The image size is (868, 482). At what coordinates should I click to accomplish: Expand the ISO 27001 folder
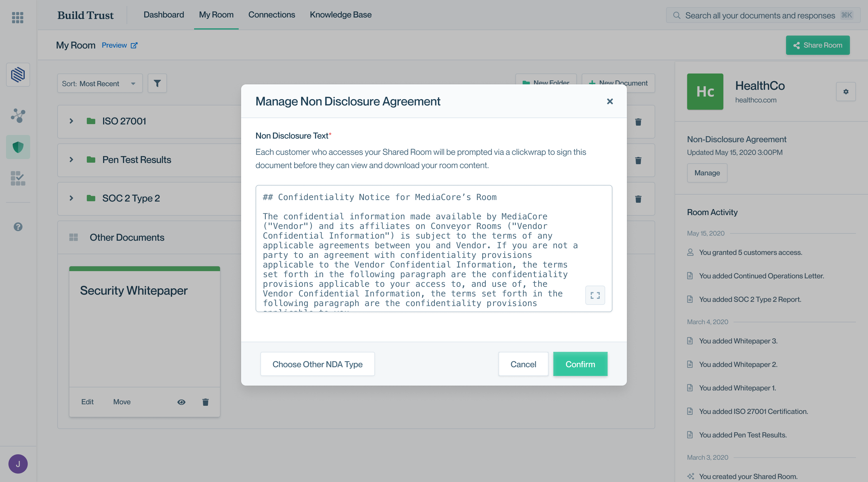coord(71,121)
